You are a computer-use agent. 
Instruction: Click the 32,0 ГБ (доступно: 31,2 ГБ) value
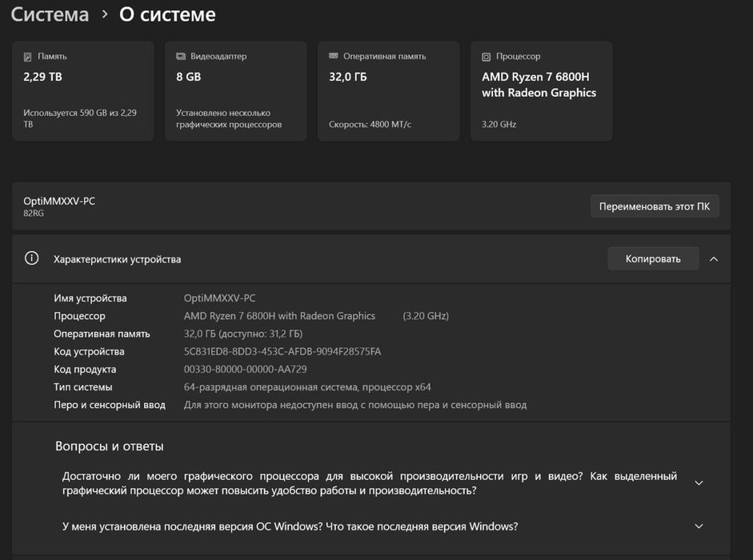243,334
